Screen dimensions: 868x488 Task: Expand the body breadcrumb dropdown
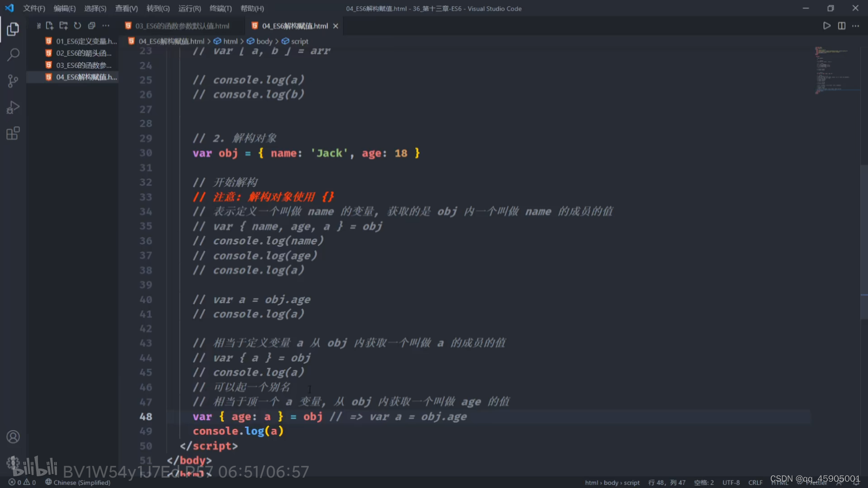pyautogui.click(x=264, y=41)
